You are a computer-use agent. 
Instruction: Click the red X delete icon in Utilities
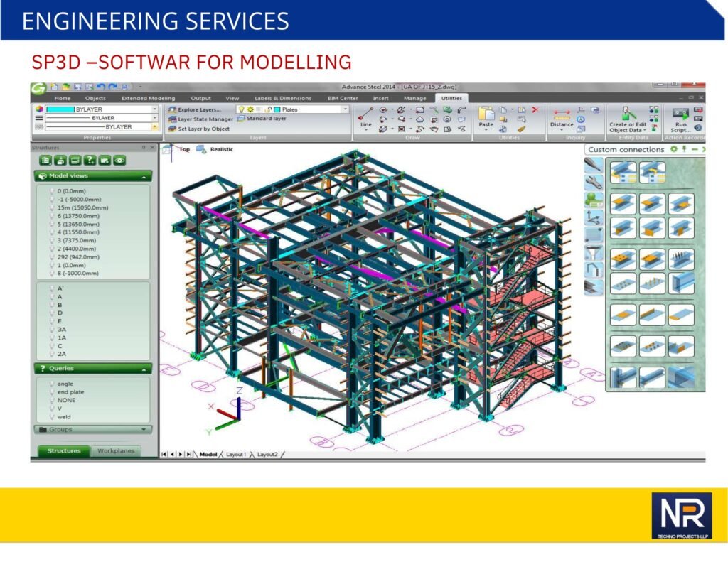(x=535, y=109)
